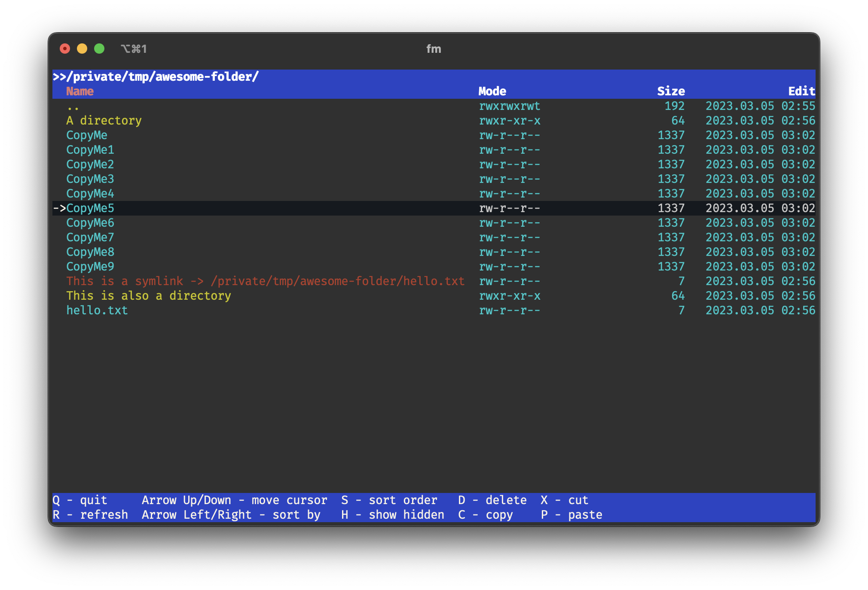The image size is (868, 590).
Task: Activate 'C - copy' command label
Action: pyautogui.click(x=486, y=514)
